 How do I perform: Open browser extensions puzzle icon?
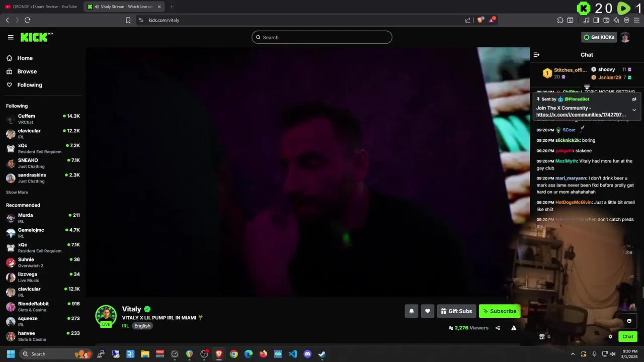coord(560,20)
